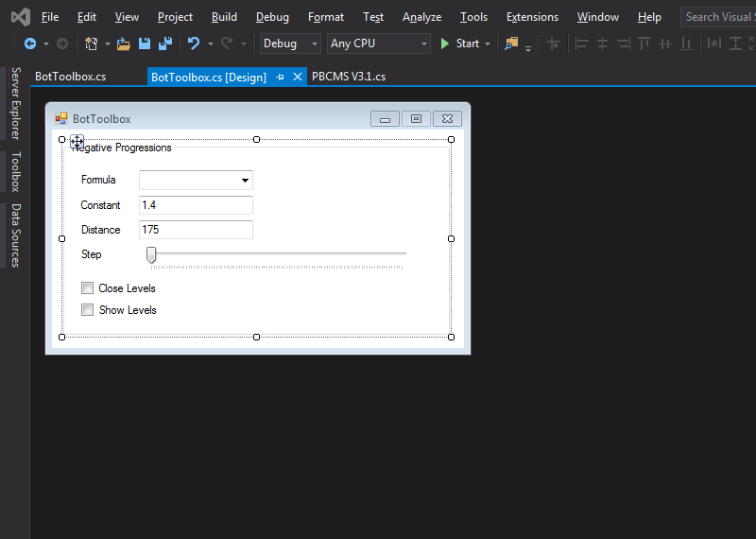Click the group box move handle icon

tap(77, 142)
